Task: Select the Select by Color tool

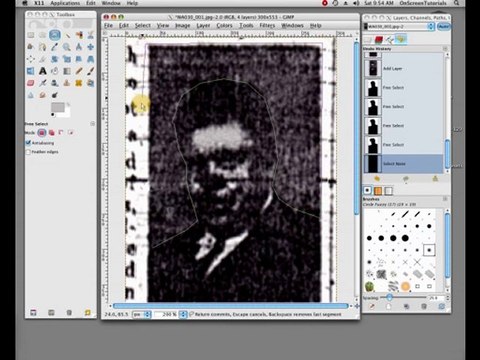Action: 79,35
